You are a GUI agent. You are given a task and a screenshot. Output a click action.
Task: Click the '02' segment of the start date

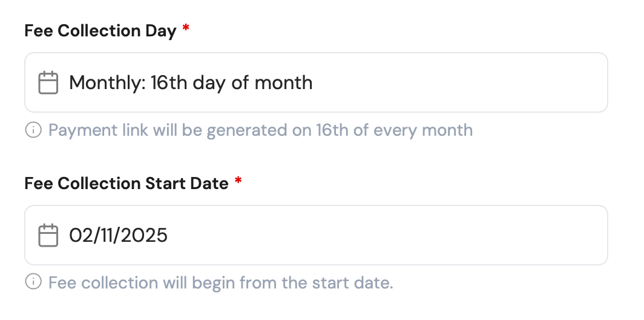pos(79,235)
